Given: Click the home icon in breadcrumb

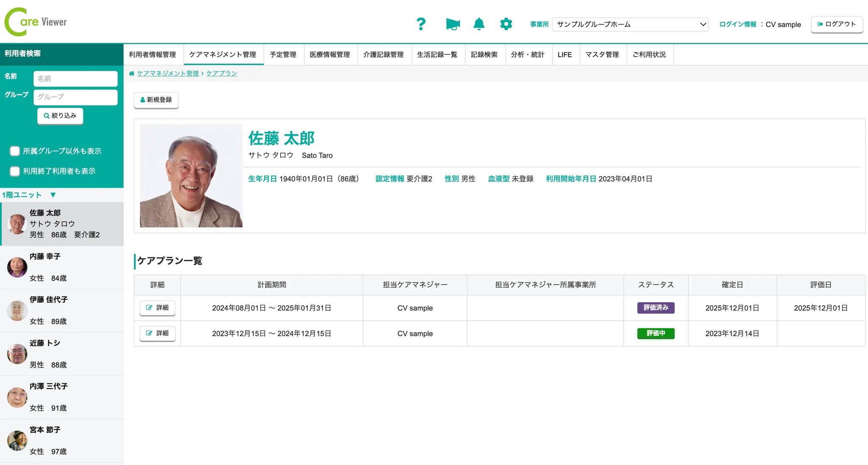Looking at the screenshot, I should click(x=132, y=73).
